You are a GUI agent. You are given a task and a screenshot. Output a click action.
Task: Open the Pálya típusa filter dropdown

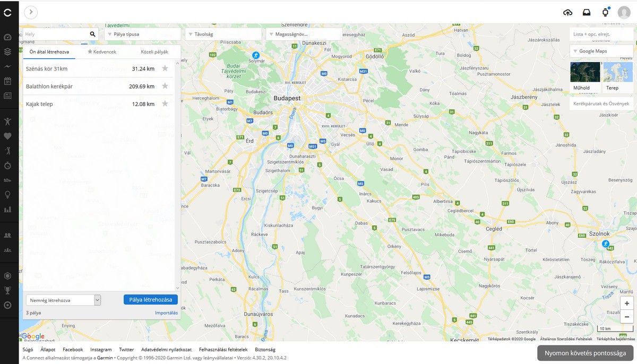pyautogui.click(x=143, y=34)
